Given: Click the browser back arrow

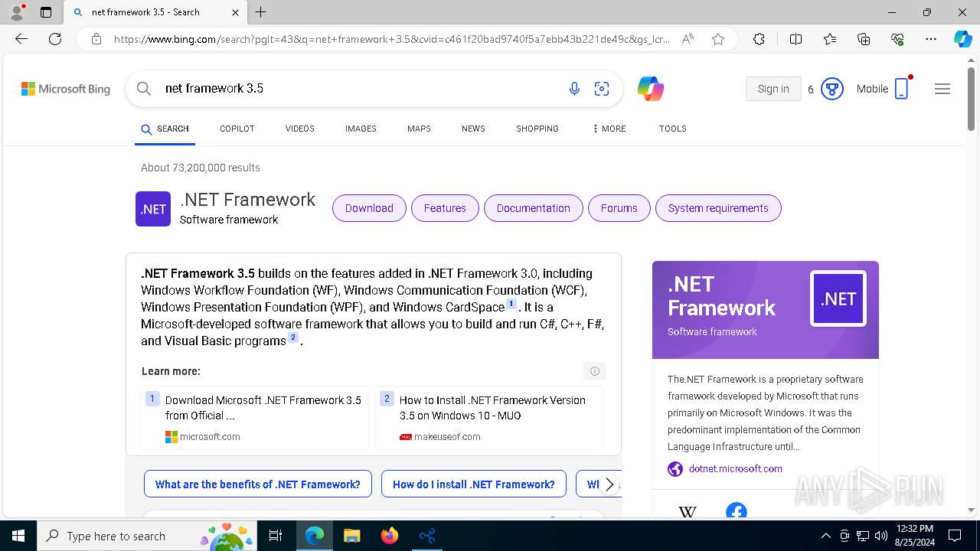Looking at the screenshot, I should [x=21, y=39].
